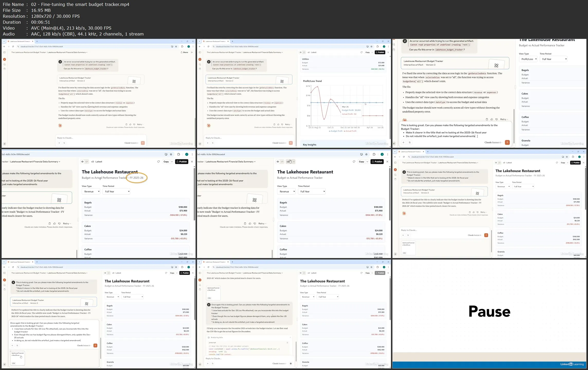Open the Chrome menu dots in the v2 dropdown frame
Image resolution: width=588 pixels, height=370 pixels.
388,154
